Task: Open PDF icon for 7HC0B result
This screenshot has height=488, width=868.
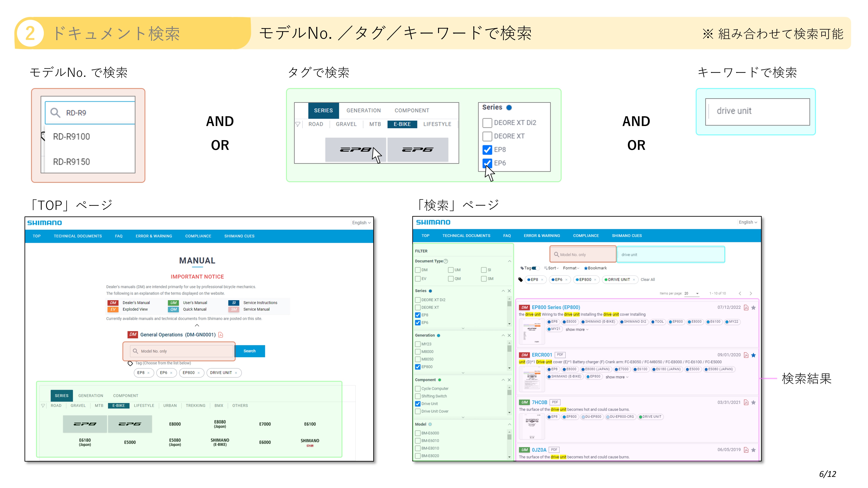Action: pos(746,403)
